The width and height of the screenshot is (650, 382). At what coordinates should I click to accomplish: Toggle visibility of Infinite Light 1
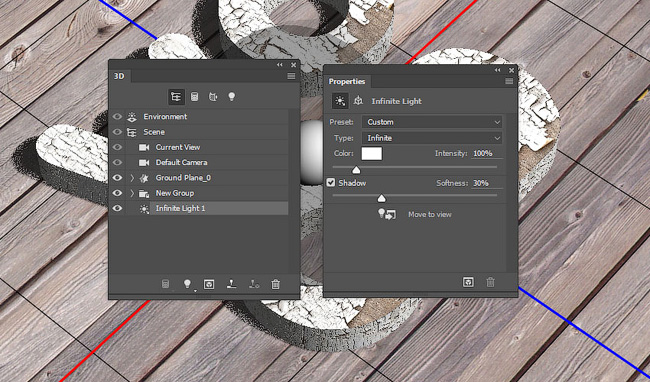coord(117,208)
